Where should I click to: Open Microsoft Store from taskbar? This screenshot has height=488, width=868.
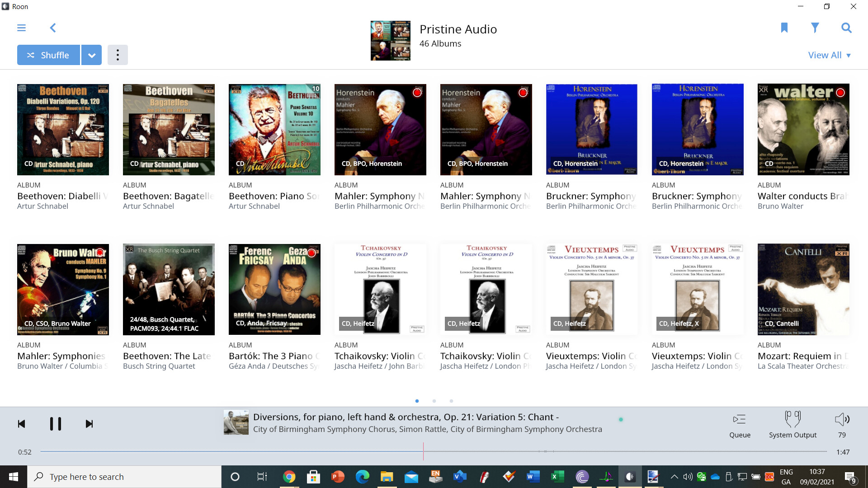point(313,477)
